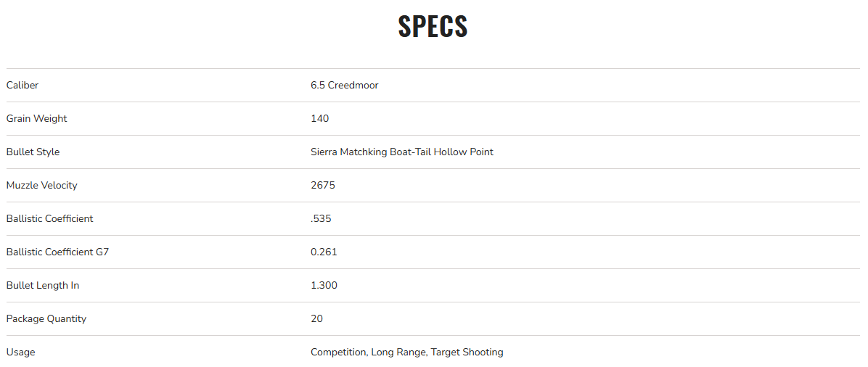Image resolution: width=868 pixels, height=367 pixels.
Task: Click the Grain Weight label
Action: tap(36, 119)
